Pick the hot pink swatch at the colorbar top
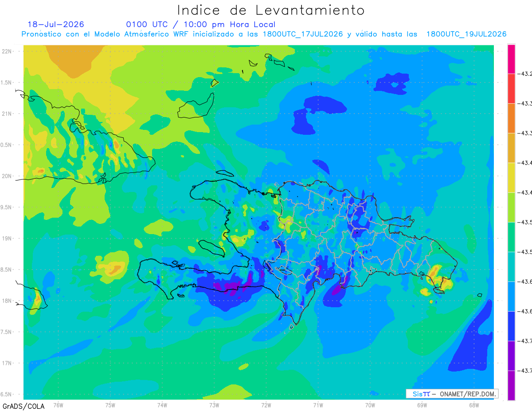This screenshot has height=411, width=532. coord(511,59)
